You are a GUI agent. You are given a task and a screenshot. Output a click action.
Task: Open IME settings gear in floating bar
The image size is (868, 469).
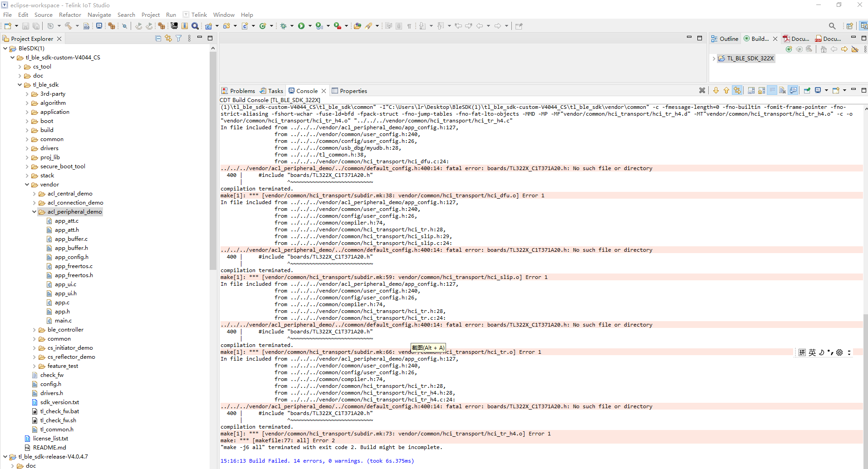[839, 352]
